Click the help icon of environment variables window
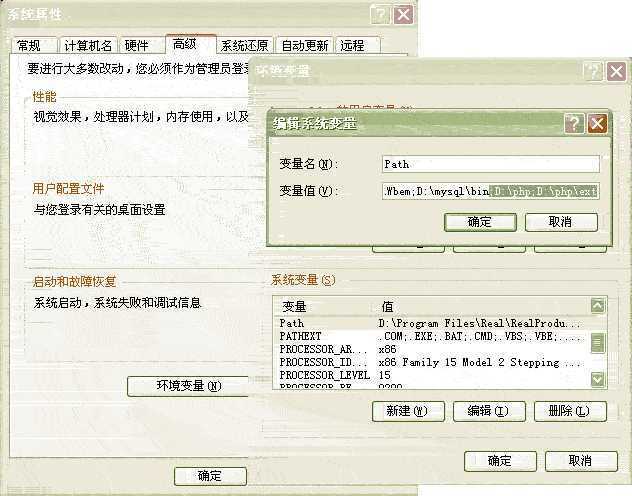632x496 pixels. point(593,72)
